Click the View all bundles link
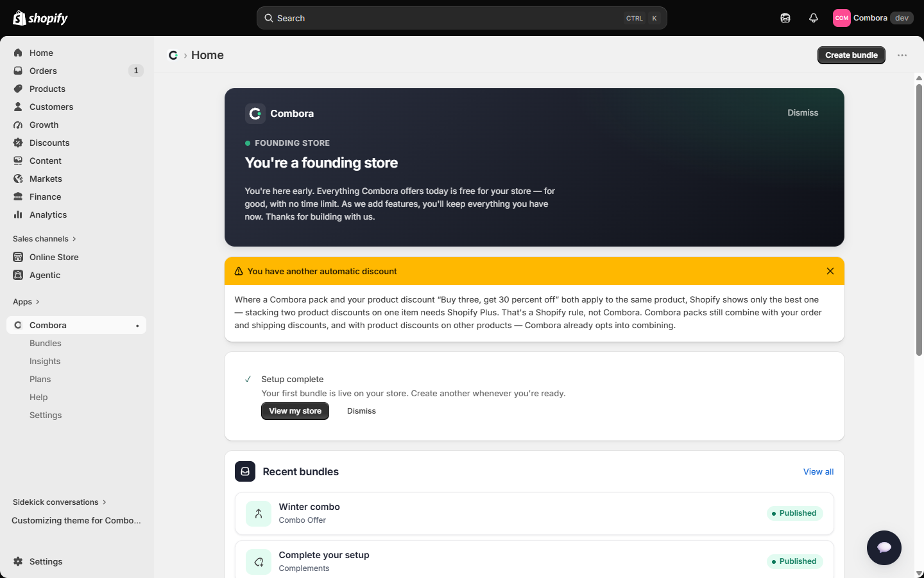The image size is (924, 578). click(x=819, y=471)
